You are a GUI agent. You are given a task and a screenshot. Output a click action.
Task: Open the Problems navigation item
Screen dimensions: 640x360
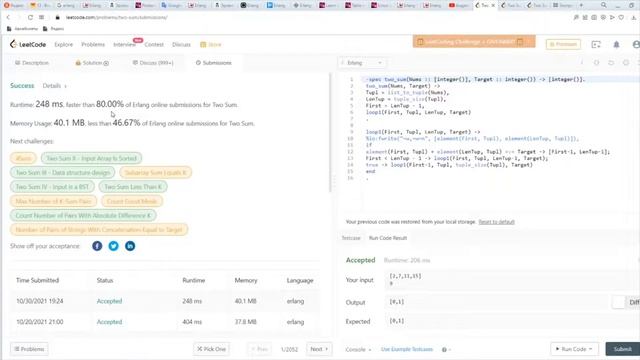93,44
